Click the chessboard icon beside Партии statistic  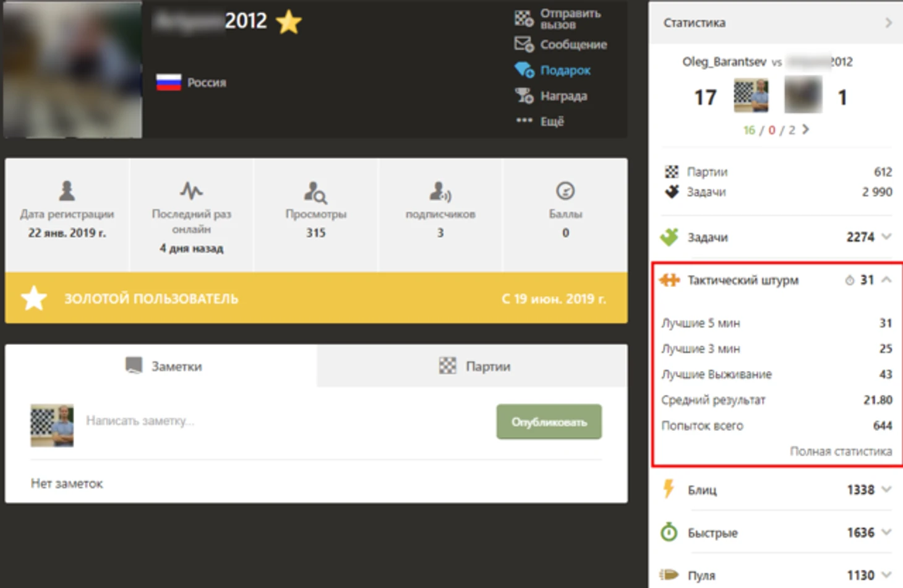pos(672,171)
